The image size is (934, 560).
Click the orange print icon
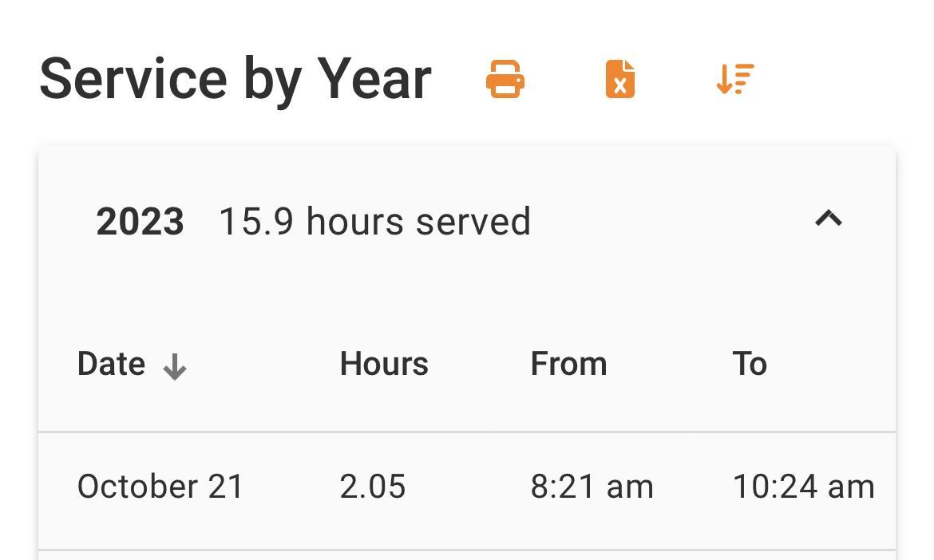pyautogui.click(x=505, y=80)
